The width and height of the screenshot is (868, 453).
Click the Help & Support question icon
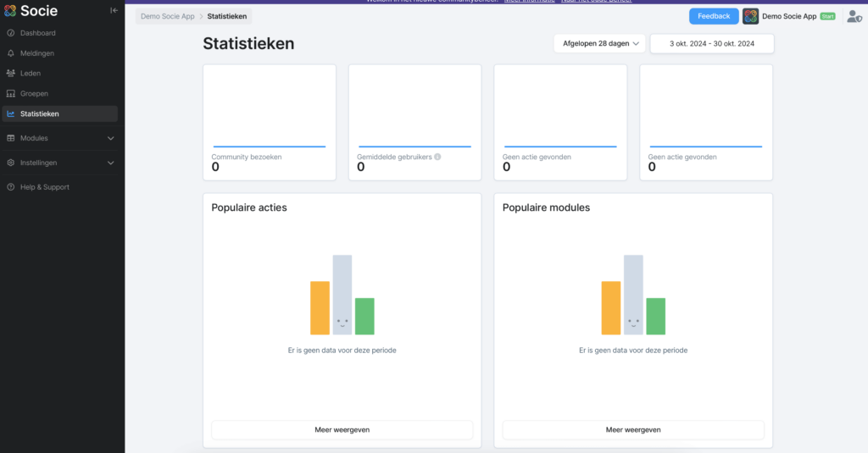[x=11, y=187]
